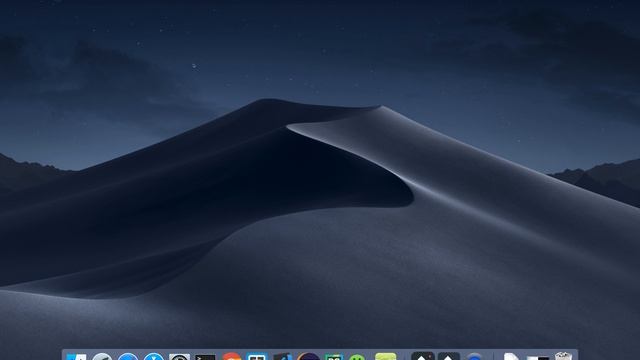Open Launchpad rocket icon in the Dock
640x360 pixels.
click(102, 357)
